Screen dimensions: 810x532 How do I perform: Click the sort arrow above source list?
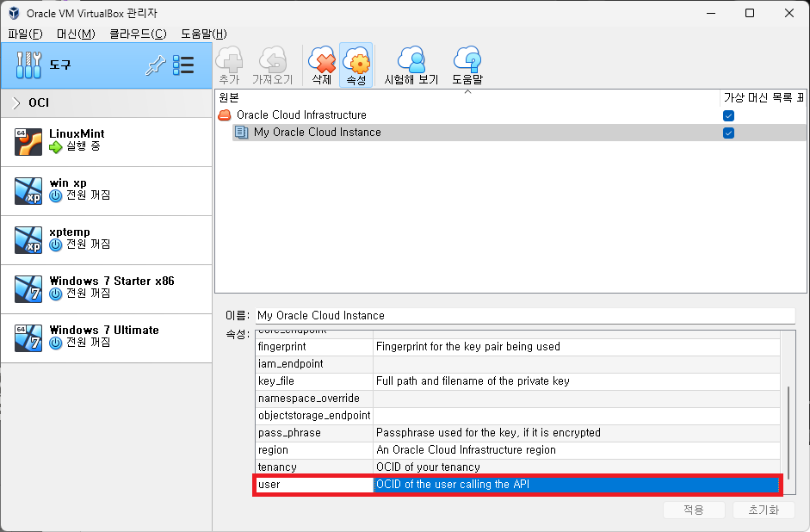click(467, 91)
